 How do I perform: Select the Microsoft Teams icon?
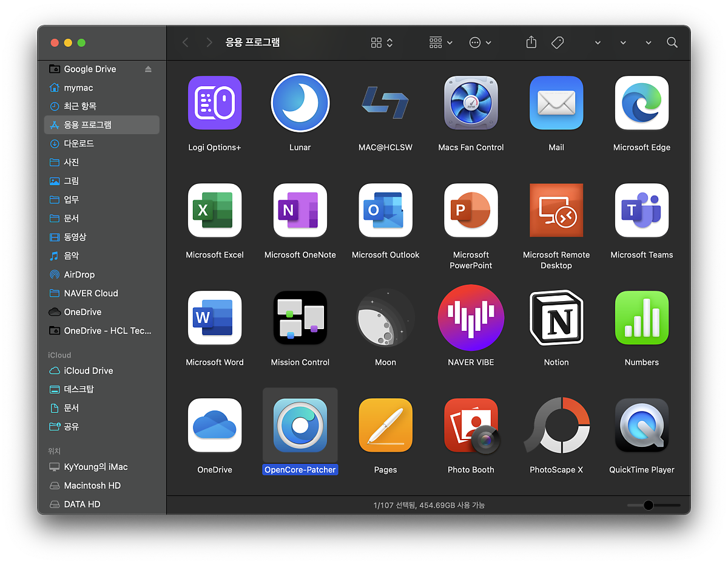click(x=642, y=210)
